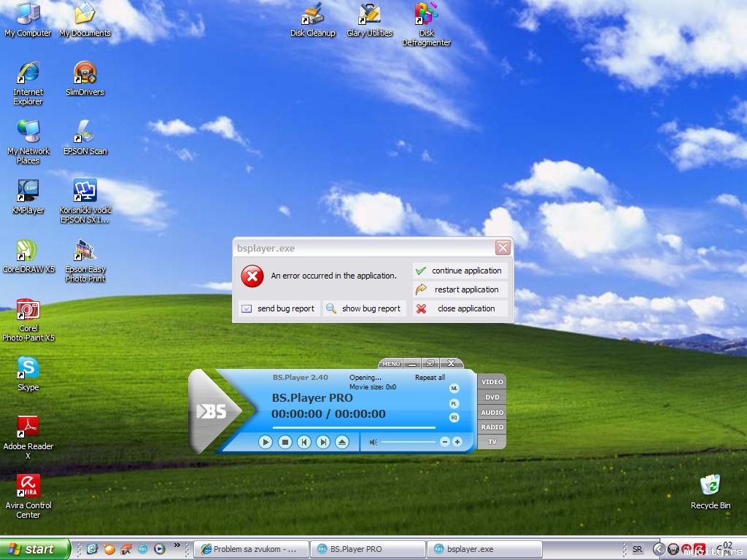
Task: Select the Corel Photo-Paint X5 shortcut
Action: tap(28, 320)
